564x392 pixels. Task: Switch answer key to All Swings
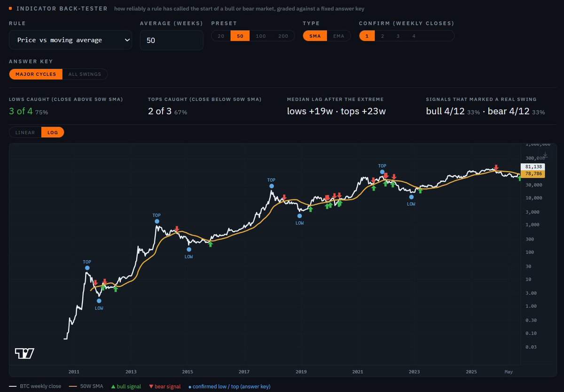click(85, 74)
